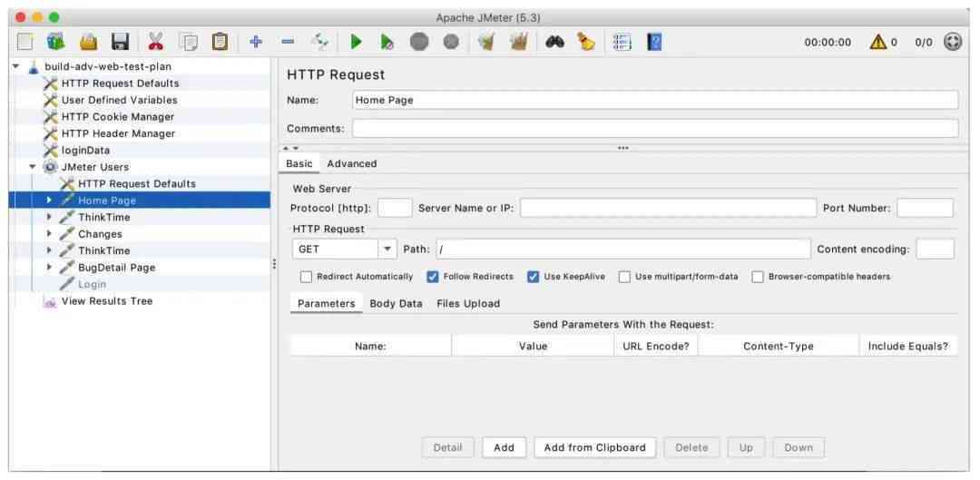Select HTTP Cookie Manager in tree
The height and width of the screenshot is (480, 980).
117,117
